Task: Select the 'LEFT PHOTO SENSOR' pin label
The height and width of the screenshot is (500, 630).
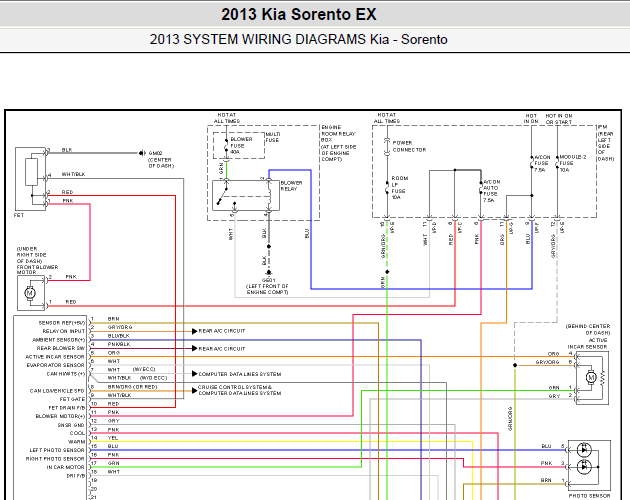Action: pos(57,450)
